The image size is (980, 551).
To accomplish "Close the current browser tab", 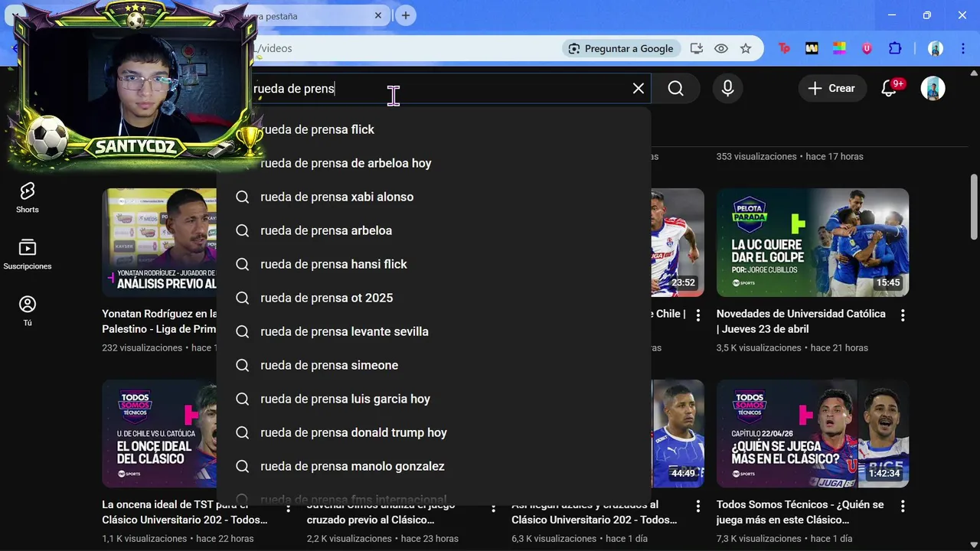I will (x=378, y=15).
